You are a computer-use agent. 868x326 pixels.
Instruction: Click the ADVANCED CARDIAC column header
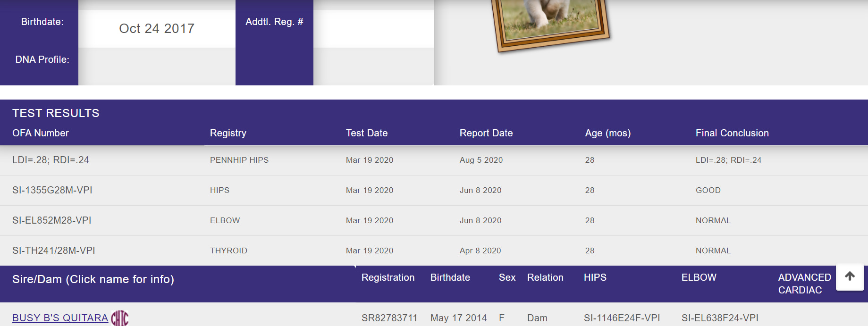804,284
